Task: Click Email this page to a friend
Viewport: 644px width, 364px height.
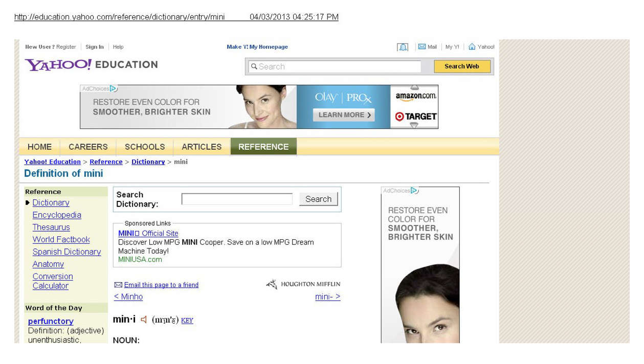Action: click(x=161, y=285)
